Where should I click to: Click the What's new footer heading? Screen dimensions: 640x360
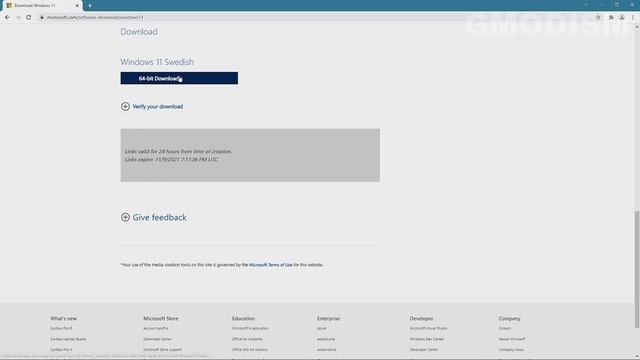pyautogui.click(x=63, y=318)
